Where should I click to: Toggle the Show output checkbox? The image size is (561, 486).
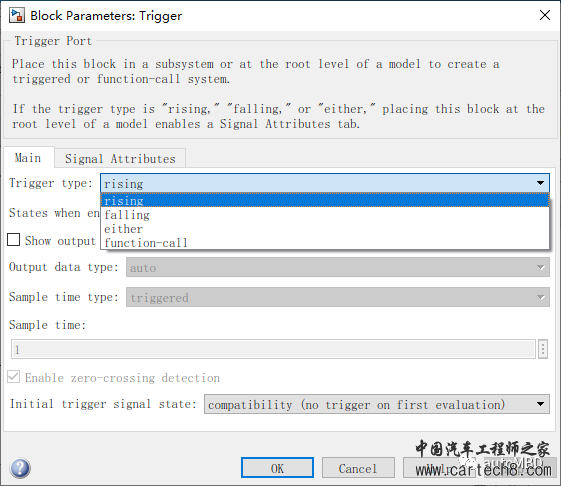[14, 240]
